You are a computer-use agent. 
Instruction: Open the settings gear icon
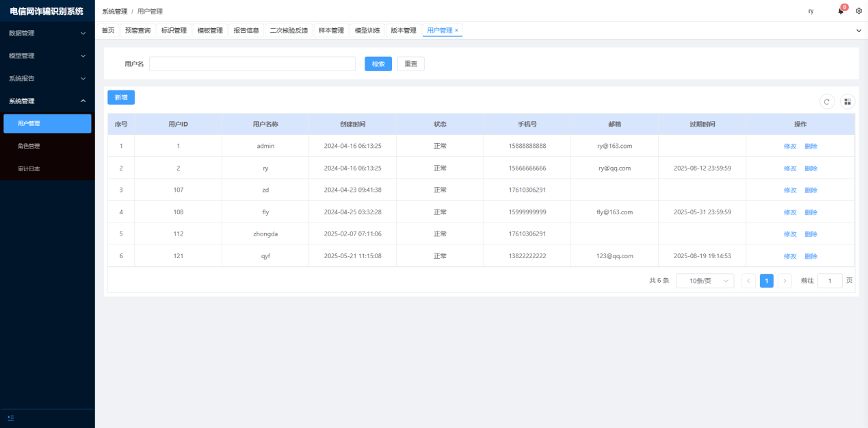(x=859, y=11)
